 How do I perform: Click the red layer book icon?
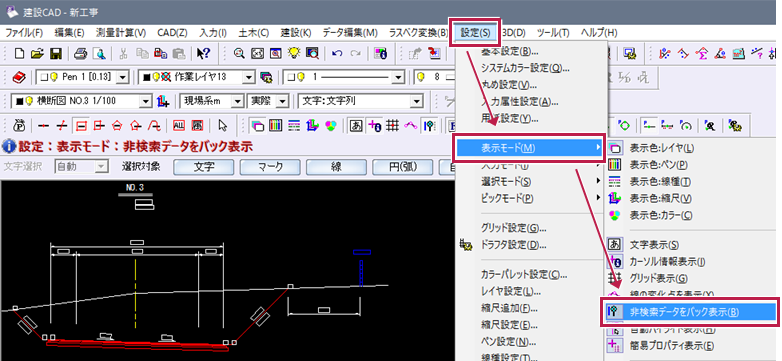coord(19,77)
